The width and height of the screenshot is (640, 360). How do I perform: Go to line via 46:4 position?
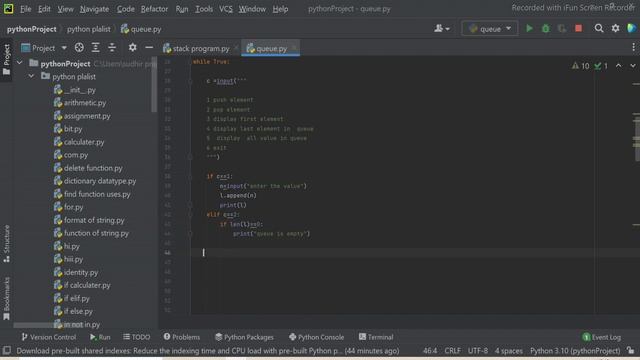tap(430, 351)
